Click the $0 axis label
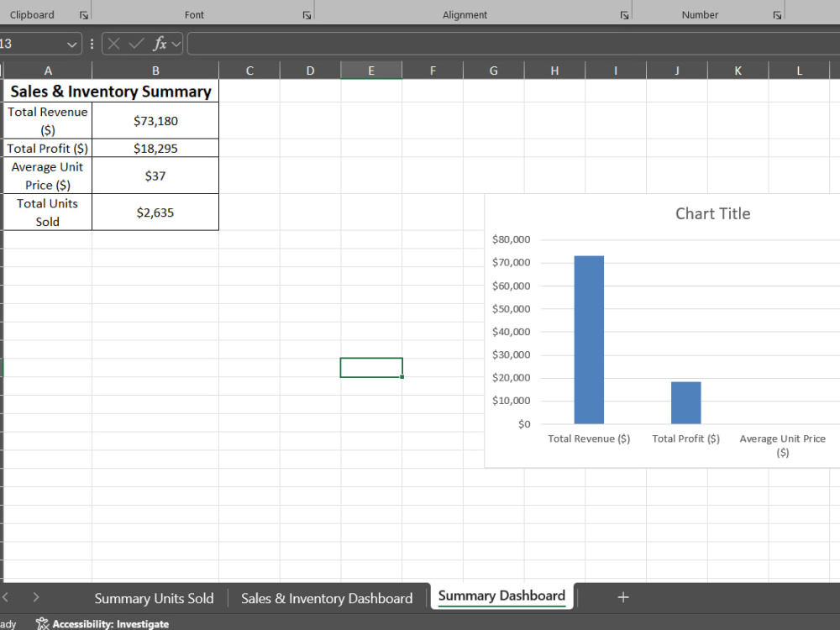840x630 pixels. (x=524, y=423)
